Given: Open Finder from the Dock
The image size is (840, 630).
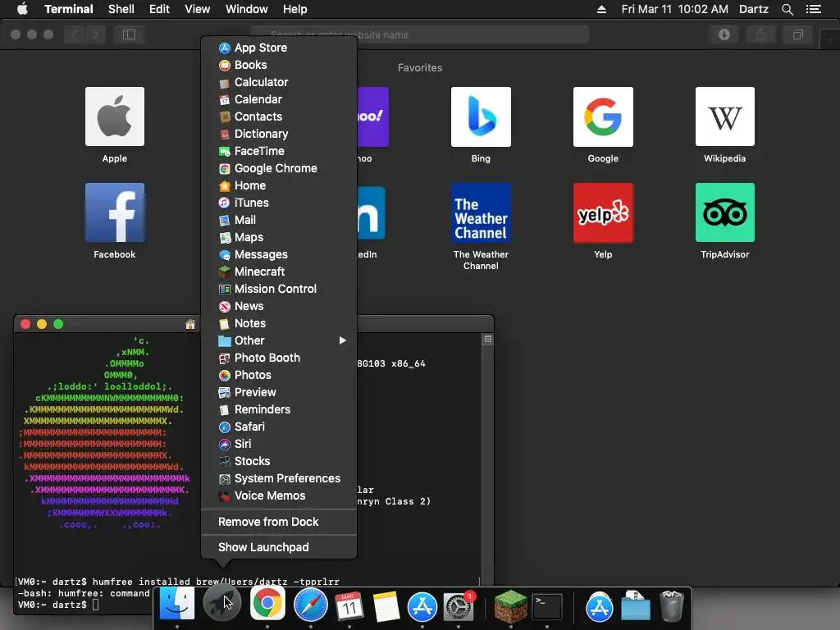Looking at the screenshot, I should tap(177, 604).
